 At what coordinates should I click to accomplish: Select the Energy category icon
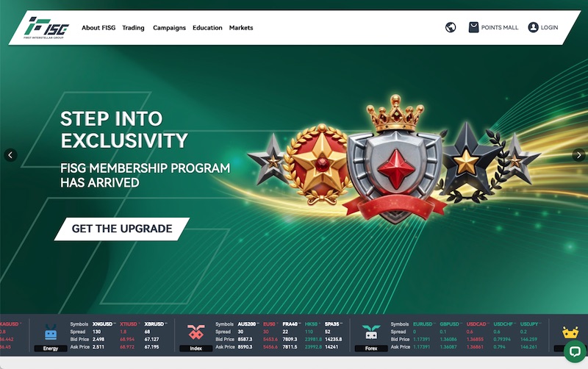coord(51,332)
